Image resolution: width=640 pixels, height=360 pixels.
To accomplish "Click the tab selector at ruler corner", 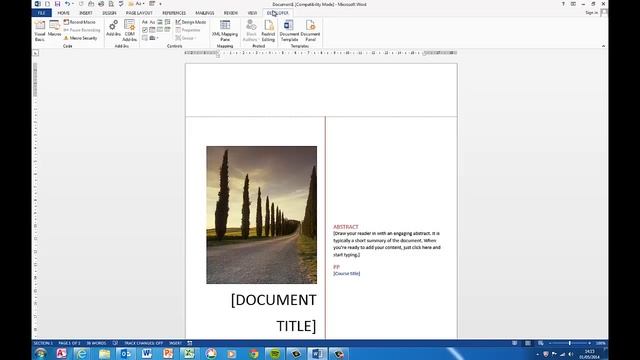I will [36, 53].
